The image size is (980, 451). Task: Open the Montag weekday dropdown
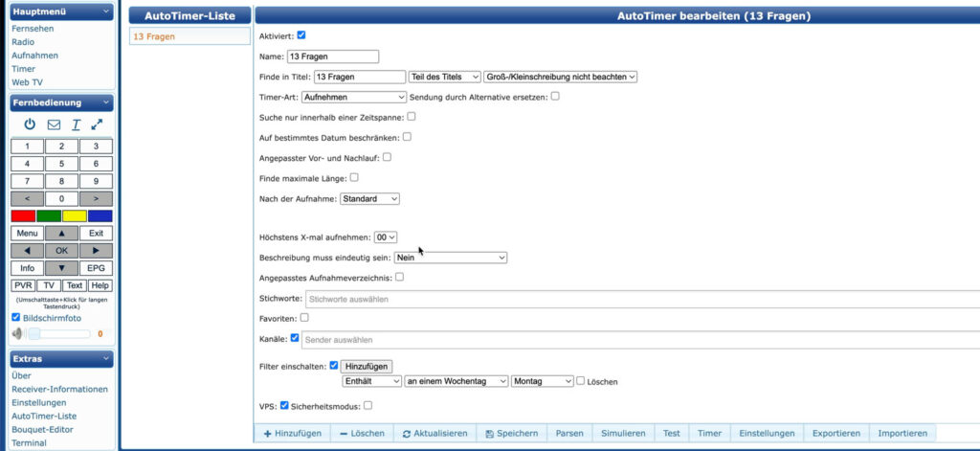tap(543, 381)
